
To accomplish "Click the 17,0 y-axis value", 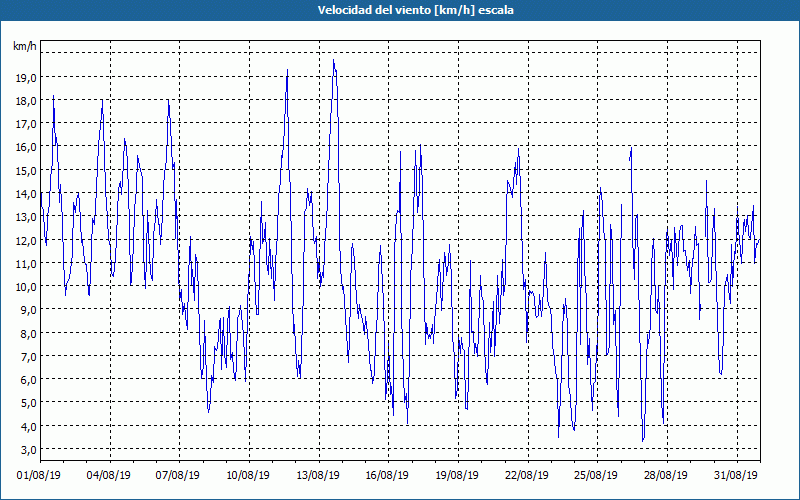I will pyautogui.click(x=26, y=124).
